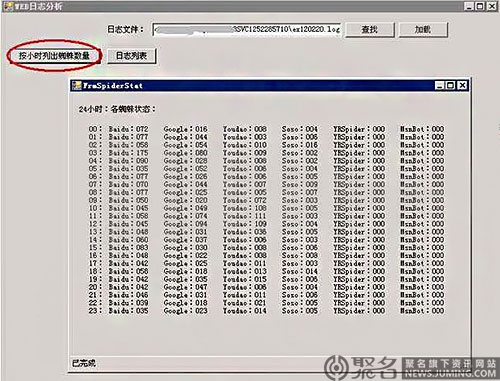Click Baidu: 090 in hour 04 row

[128, 161]
